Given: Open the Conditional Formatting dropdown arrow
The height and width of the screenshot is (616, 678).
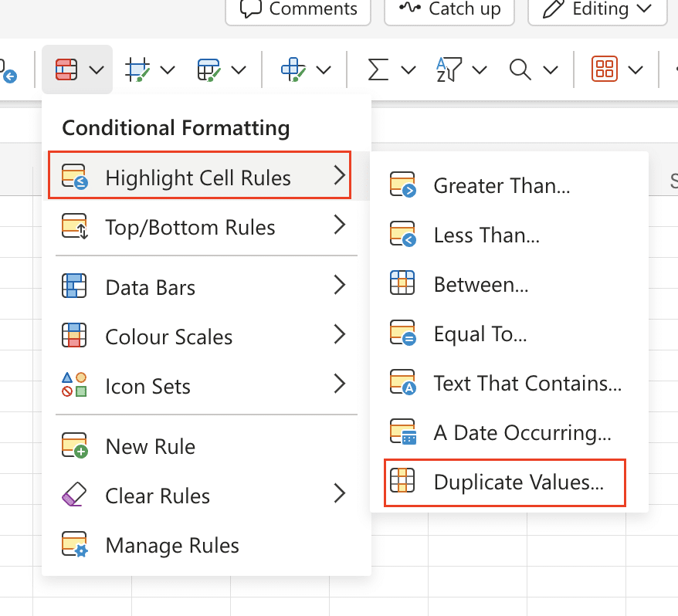Looking at the screenshot, I should 97,69.
